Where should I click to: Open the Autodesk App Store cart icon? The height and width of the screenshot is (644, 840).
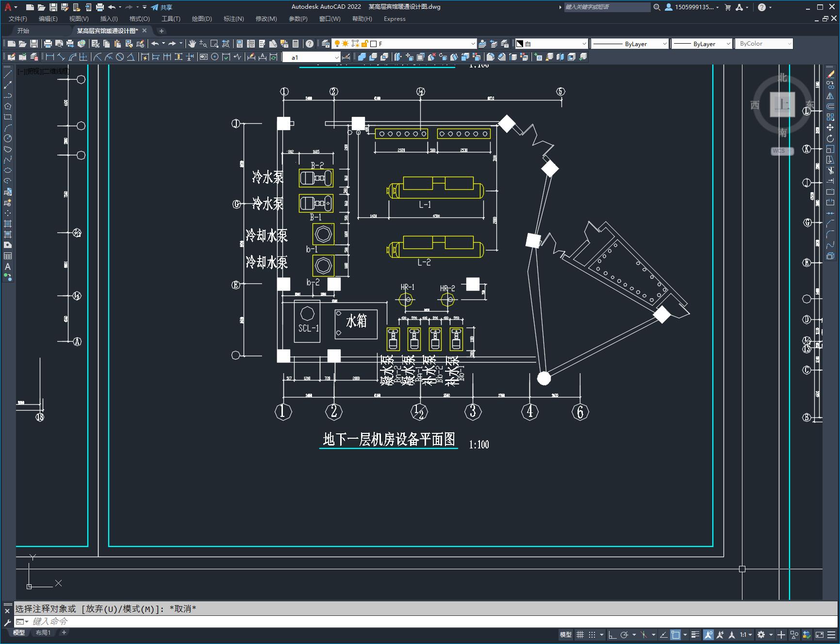(727, 7)
